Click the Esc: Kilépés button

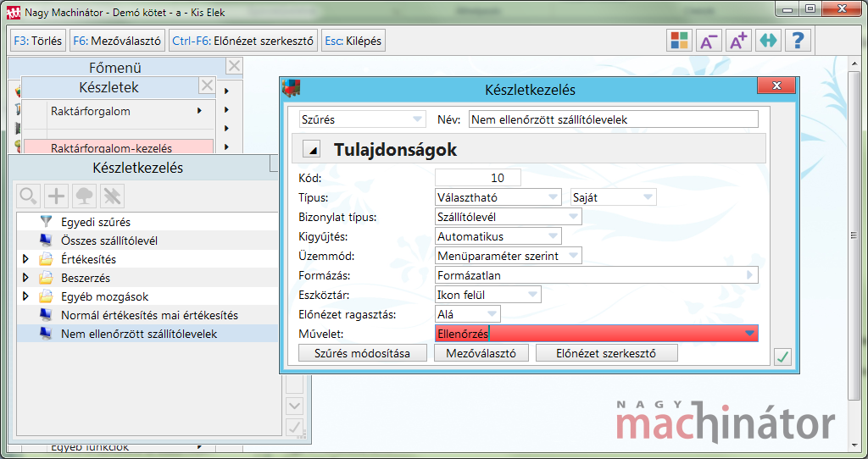point(353,41)
